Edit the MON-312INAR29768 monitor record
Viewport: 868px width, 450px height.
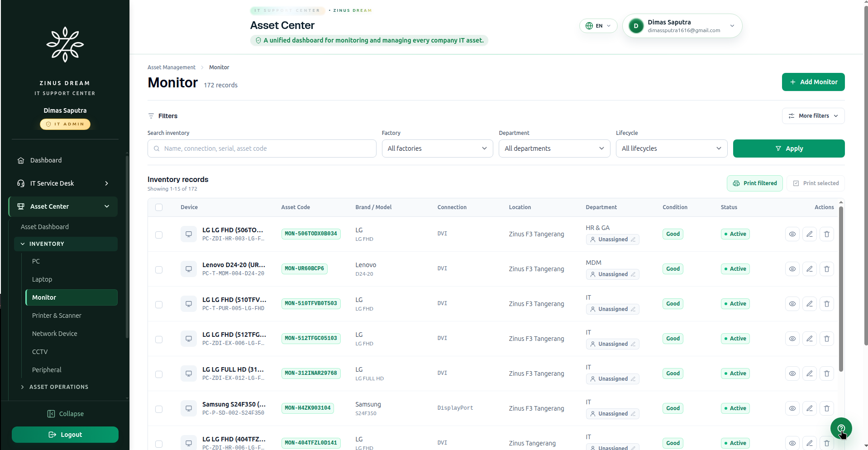click(x=809, y=373)
